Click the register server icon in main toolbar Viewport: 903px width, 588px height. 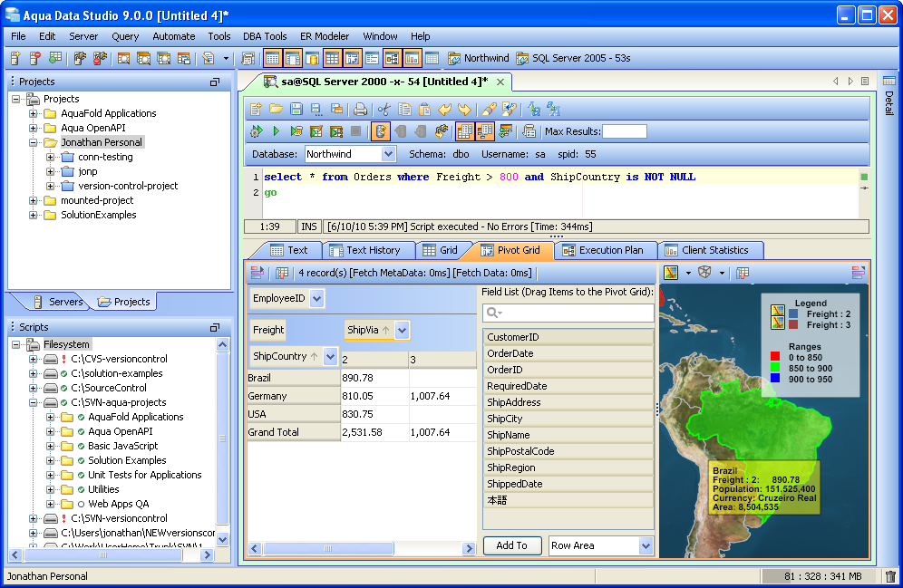15,58
